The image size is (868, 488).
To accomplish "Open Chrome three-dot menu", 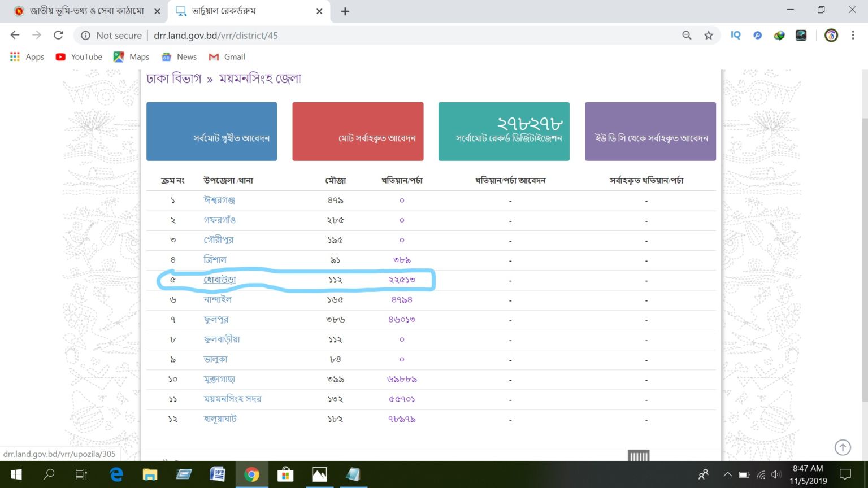I will 853,35.
